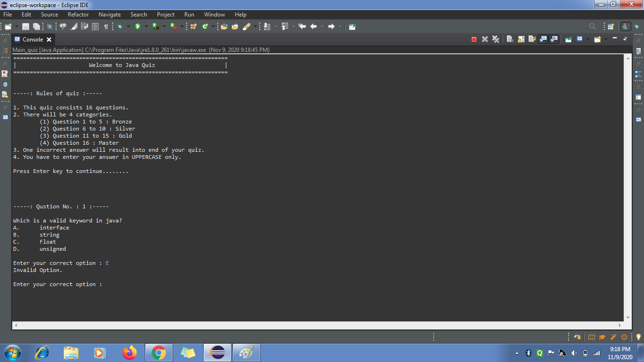Click the console scrollbar down arrow

[x=627, y=317]
